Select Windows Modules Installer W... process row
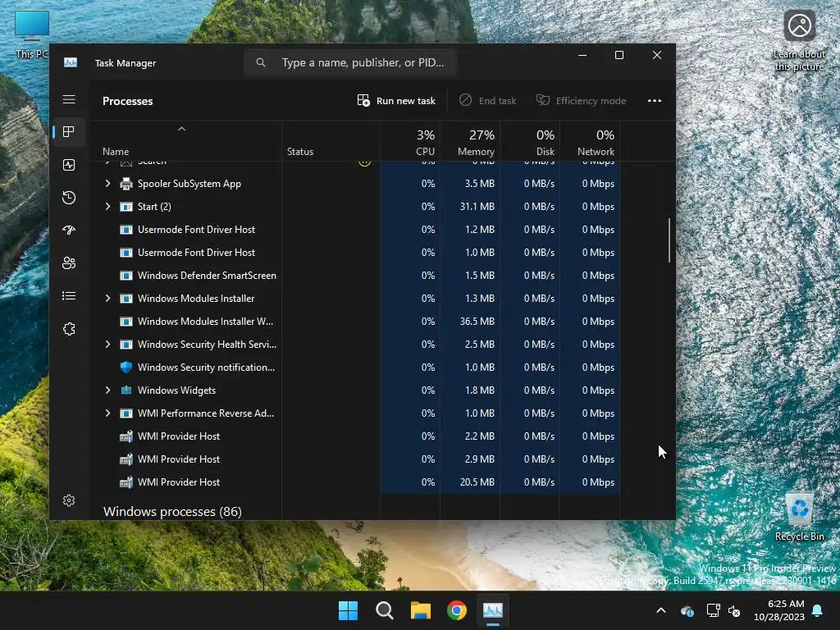The height and width of the screenshot is (630, 840). click(356, 322)
